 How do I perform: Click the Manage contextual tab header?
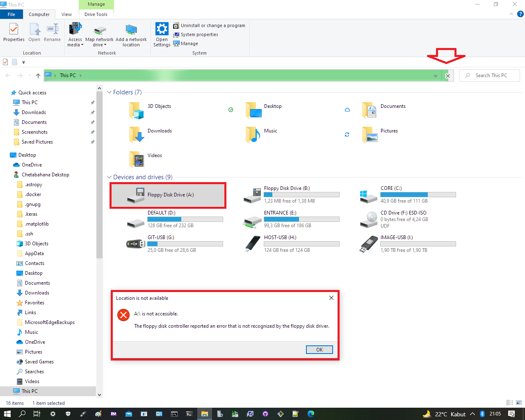(96, 5)
